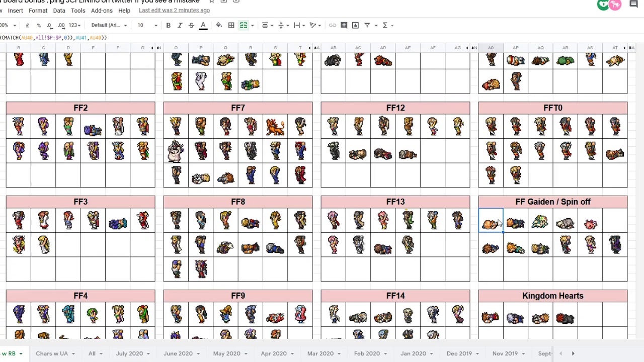
Task: Open text wrapping options
Action: 299,25
